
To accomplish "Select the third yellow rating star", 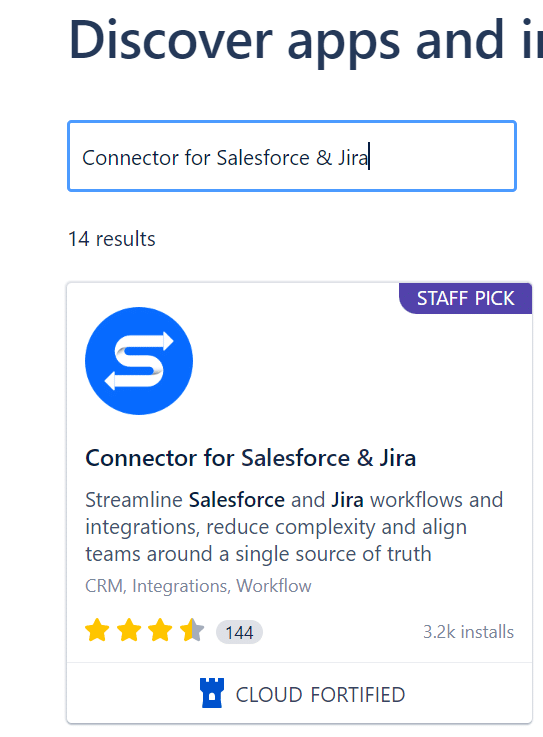I will tap(160, 630).
